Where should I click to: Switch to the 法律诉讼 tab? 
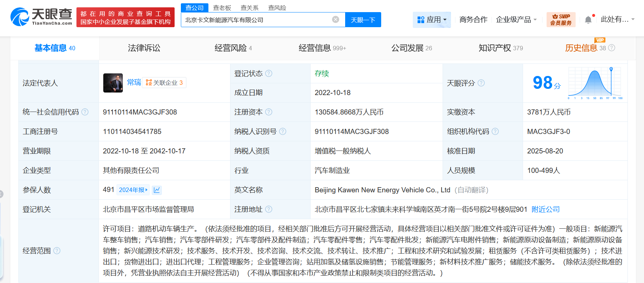coord(144,48)
